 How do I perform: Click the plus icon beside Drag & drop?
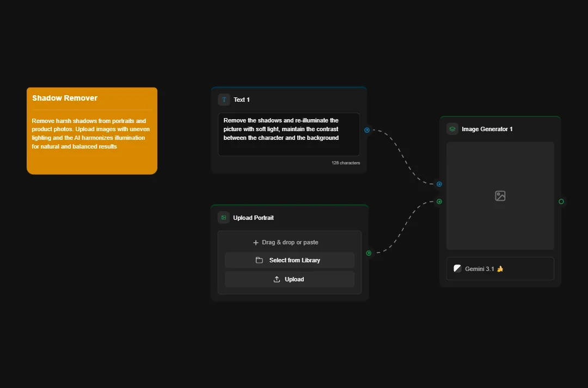(x=256, y=243)
